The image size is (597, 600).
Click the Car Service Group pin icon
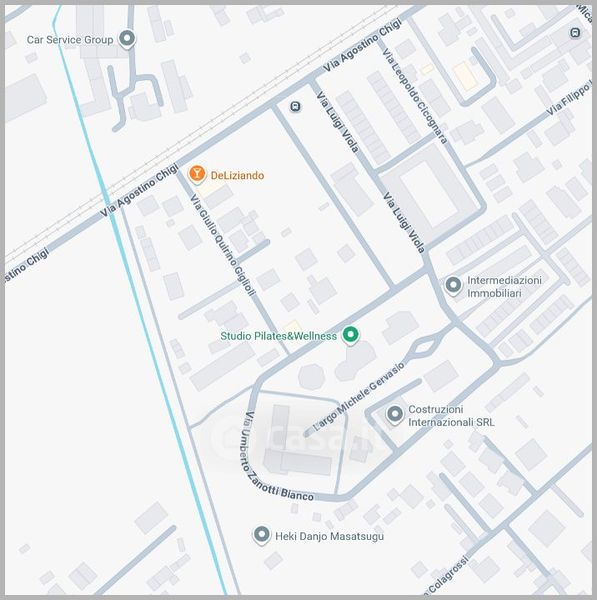point(127,39)
